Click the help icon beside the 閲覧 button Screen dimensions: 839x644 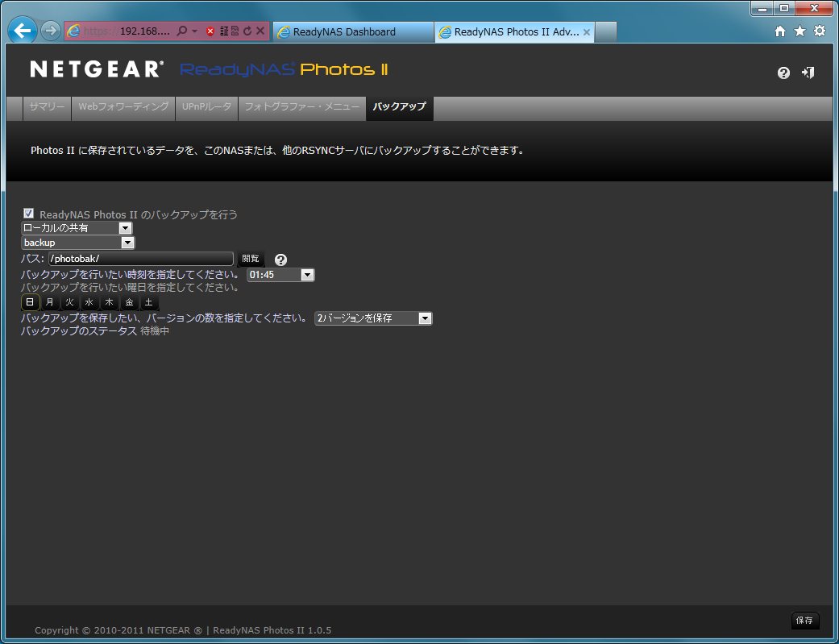(280, 260)
